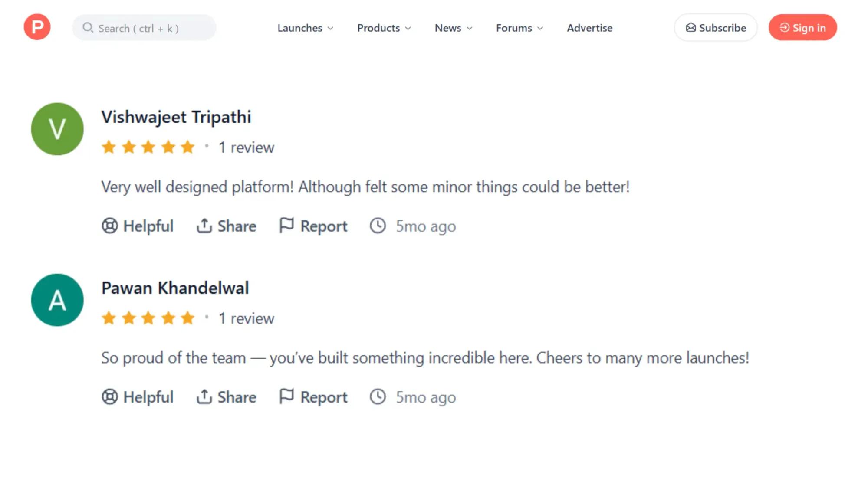Report Pawan Khandelwal's review
868x488 pixels.
[x=313, y=397]
